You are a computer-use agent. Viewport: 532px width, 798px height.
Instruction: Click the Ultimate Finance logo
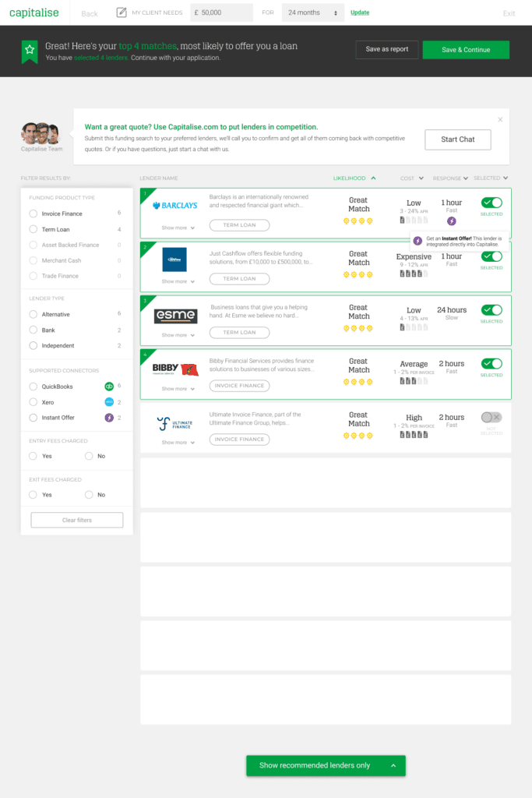(174, 423)
